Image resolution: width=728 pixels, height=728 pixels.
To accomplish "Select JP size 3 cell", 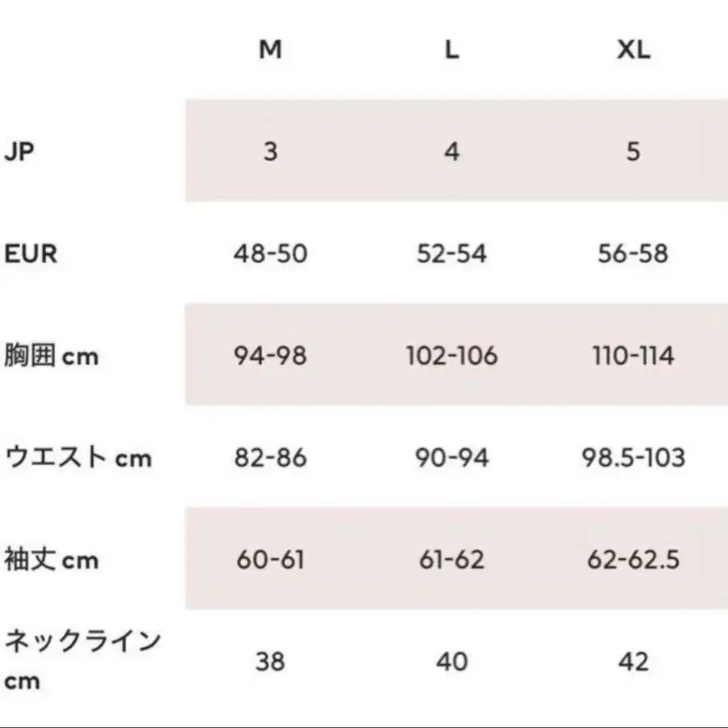I will click(x=270, y=151).
